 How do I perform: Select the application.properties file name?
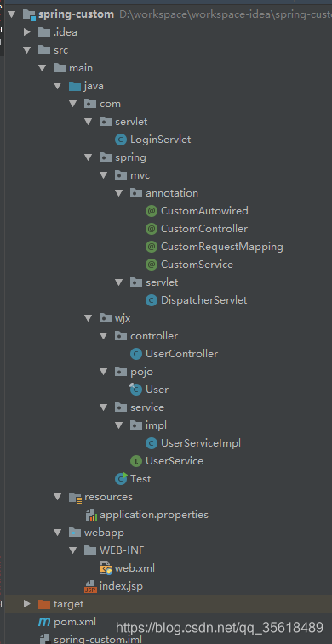pyautogui.click(x=154, y=515)
